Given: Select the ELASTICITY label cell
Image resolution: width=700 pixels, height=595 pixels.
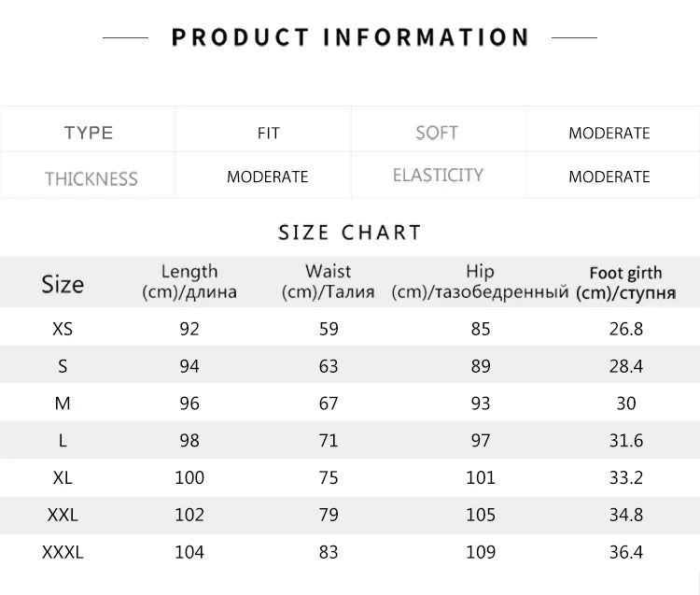Looking at the screenshot, I should [x=438, y=176].
